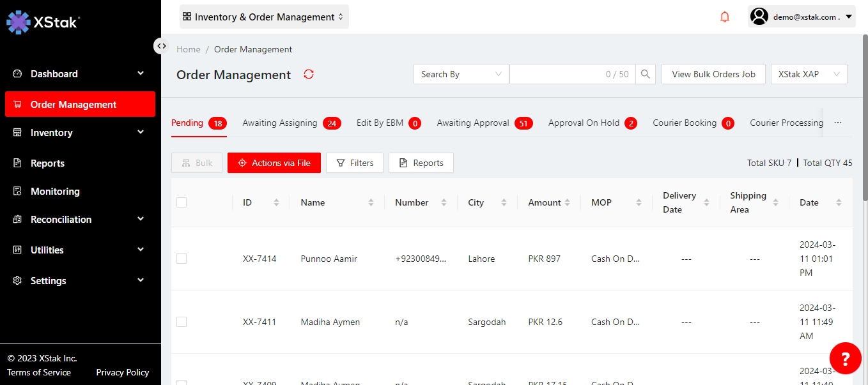Show more tabs via ellipsis icon
868x385 pixels.
[838, 123]
